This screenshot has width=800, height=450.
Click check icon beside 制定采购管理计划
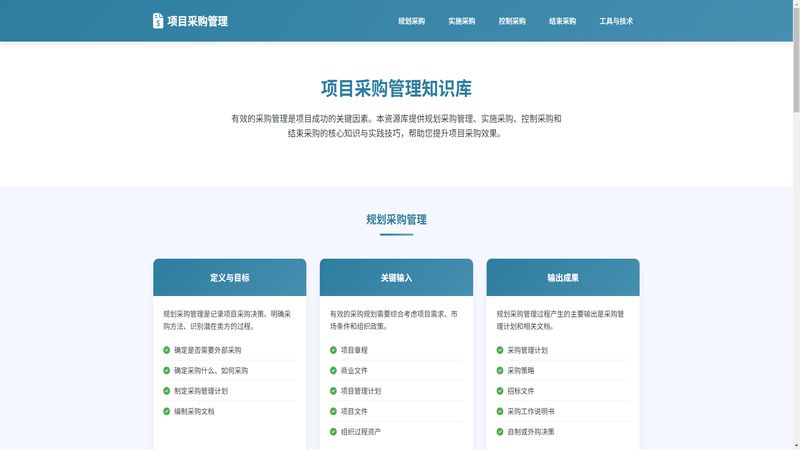click(166, 391)
